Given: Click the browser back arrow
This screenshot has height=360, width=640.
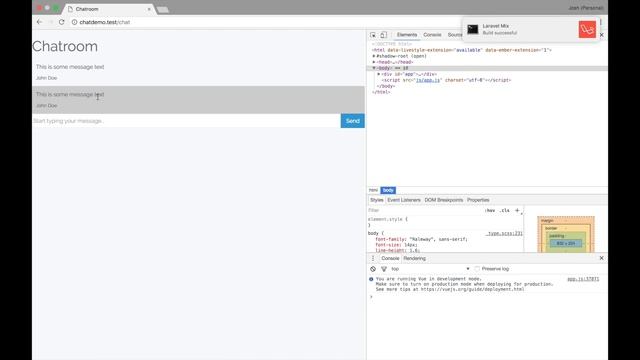Looking at the screenshot, I should (x=39, y=22).
